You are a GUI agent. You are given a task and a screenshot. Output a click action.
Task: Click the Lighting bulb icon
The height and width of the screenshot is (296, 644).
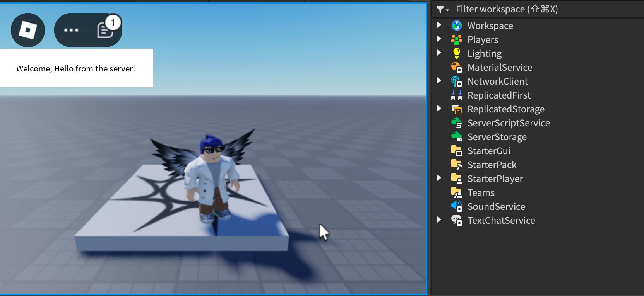click(457, 53)
